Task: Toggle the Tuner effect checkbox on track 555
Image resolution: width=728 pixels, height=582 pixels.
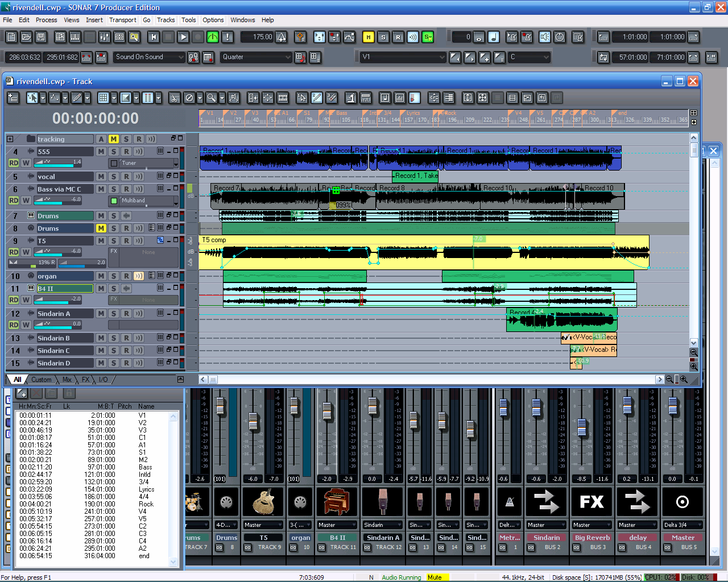Action: point(114,163)
